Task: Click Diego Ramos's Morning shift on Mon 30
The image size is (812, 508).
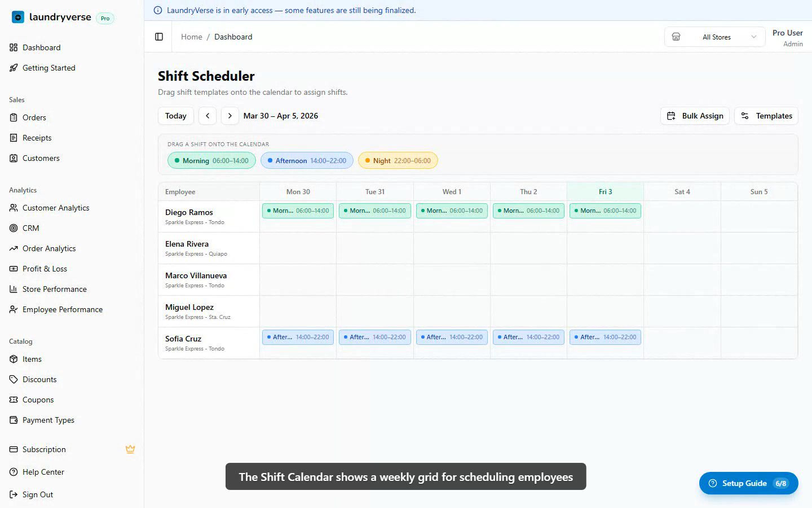Action: coord(298,211)
